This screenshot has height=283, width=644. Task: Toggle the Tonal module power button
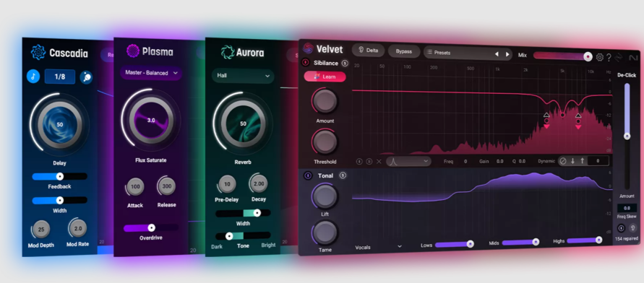[308, 175]
